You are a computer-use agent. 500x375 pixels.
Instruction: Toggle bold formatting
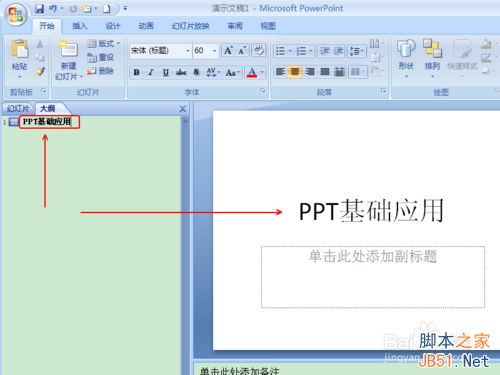pyautogui.click(x=136, y=72)
